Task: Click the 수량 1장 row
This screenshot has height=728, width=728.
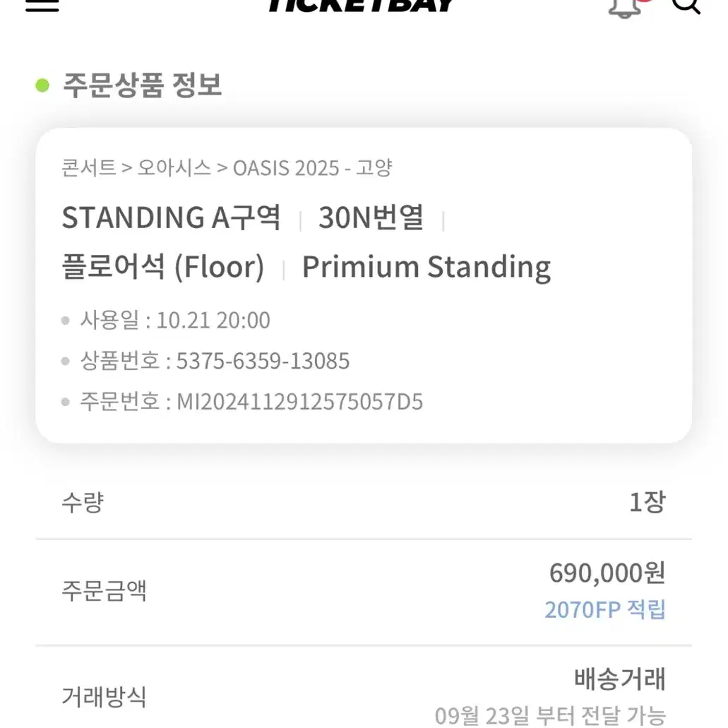Action: (364, 502)
